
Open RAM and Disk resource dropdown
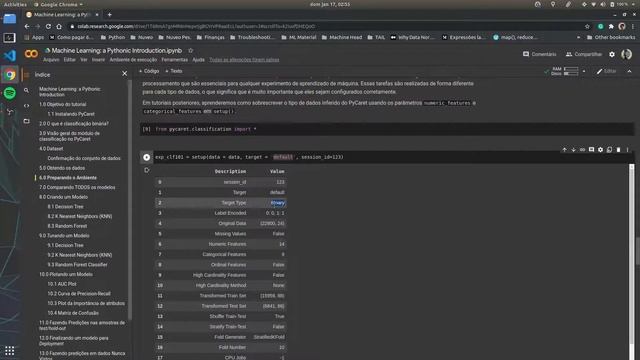click(x=584, y=71)
